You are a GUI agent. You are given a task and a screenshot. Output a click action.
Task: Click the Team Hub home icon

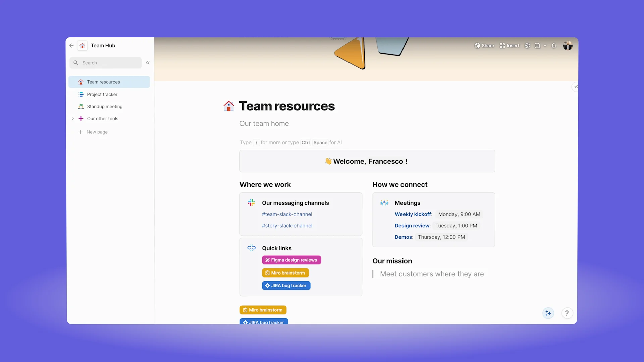82,45
